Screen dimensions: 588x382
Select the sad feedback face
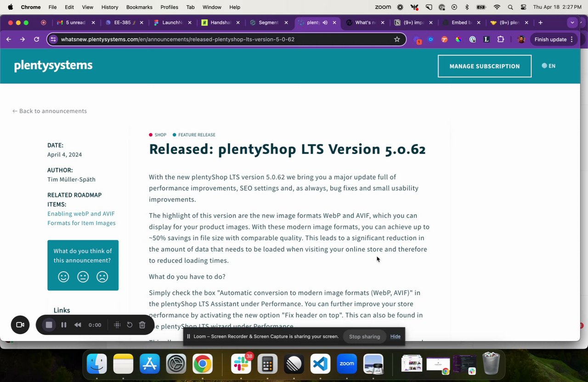(x=102, y=277)
